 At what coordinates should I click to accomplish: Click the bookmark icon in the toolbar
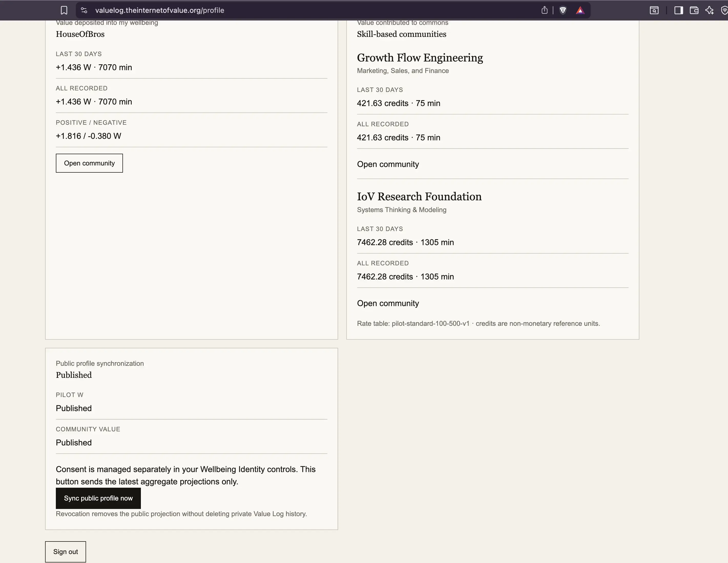coord(64,10)
